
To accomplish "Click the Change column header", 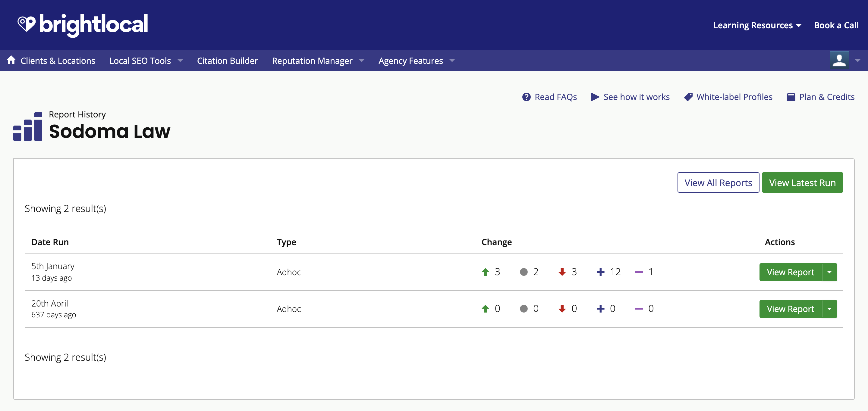I will tap(497, 242).
